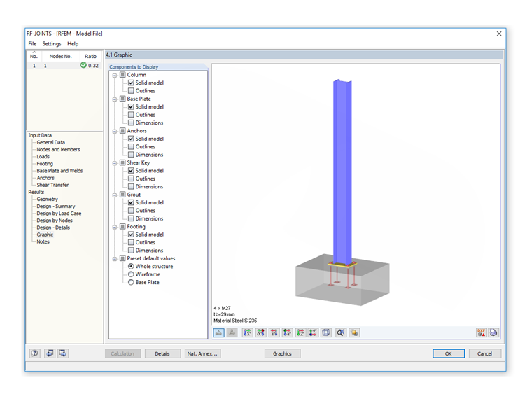Confirm with the OK button
This screenshot has width=532, height=399.
tap(449, 353)
